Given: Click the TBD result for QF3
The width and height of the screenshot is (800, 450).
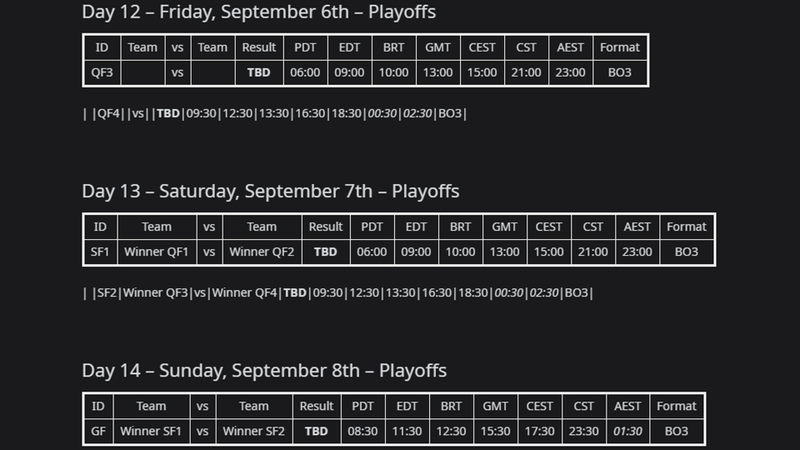Looking at the screenshot, I should 259,72.
